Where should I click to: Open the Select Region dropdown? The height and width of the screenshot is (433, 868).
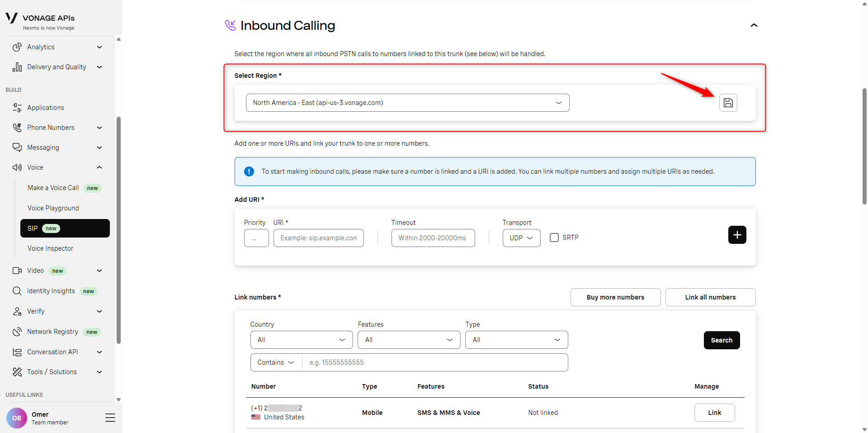(407, 103)
